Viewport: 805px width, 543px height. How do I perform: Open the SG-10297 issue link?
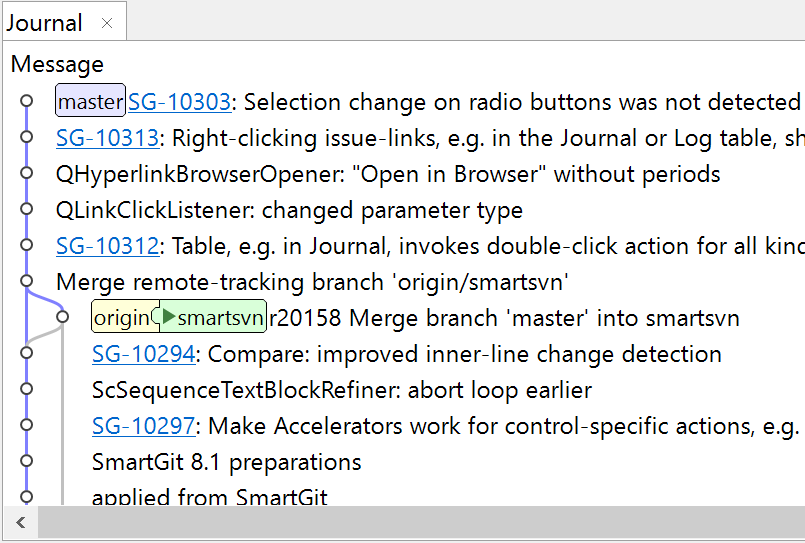coord(143,426)
